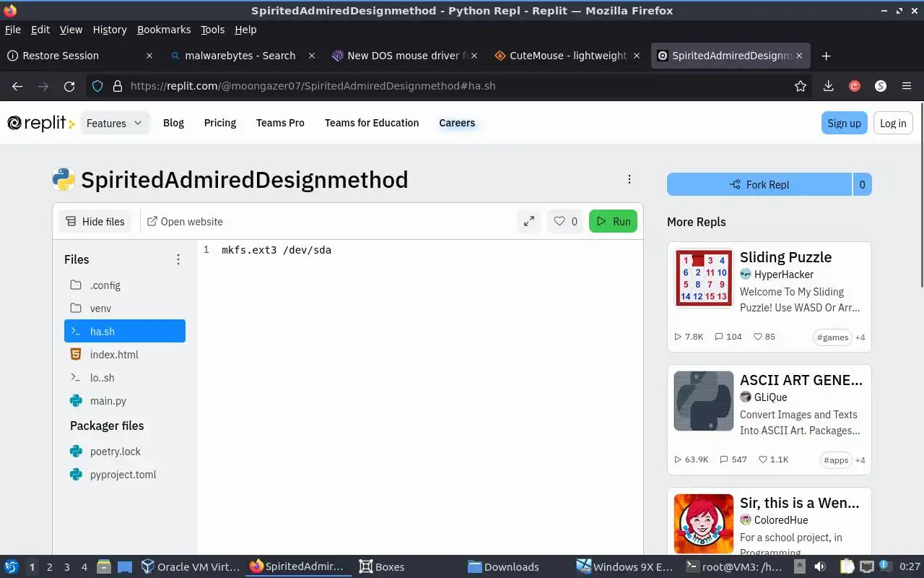Open the Boxes taskbar item
This screenshot has width=924, height=578.
(x=383, y=567)
